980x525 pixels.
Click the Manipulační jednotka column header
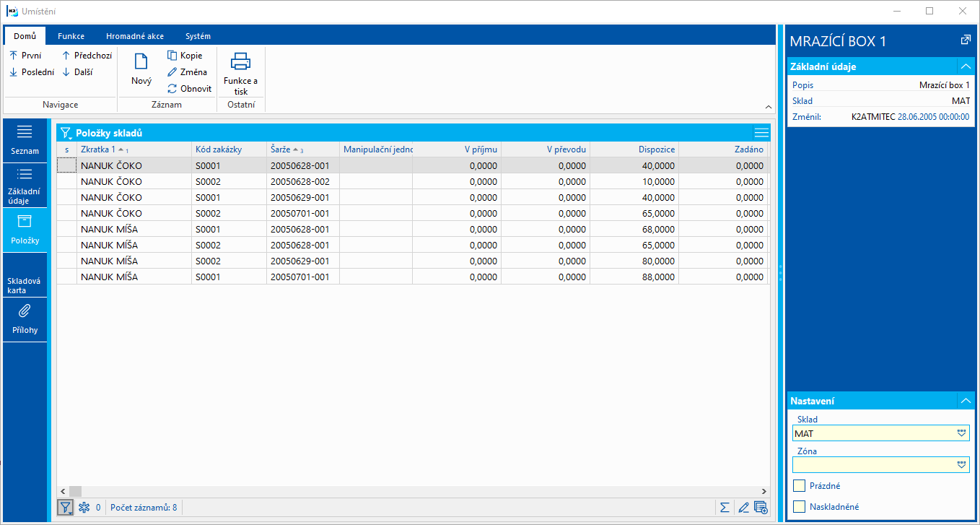(x=376, y=149)
